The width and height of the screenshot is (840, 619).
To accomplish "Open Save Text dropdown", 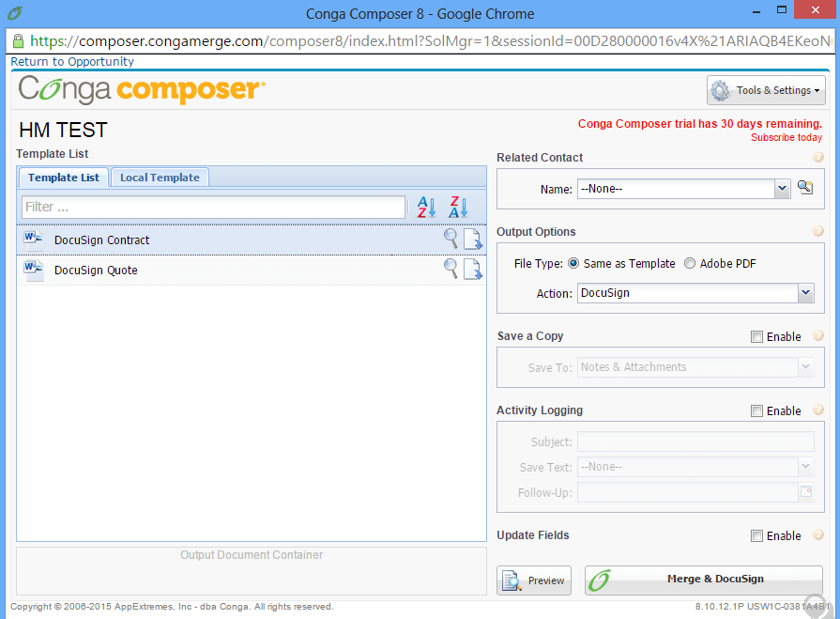I will [805, 467].
